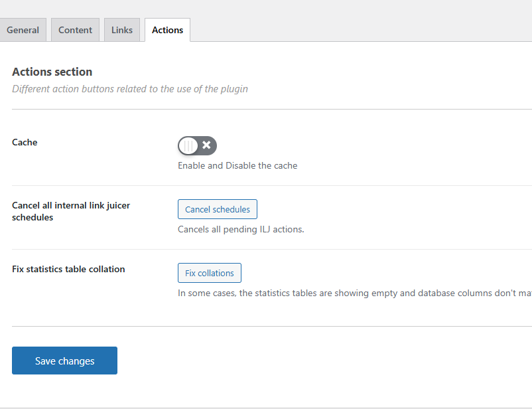Image resolution: width=532 pixels, height=409 pixels.
Task: Go to the Links tab
Action: (x=122, y=30)
